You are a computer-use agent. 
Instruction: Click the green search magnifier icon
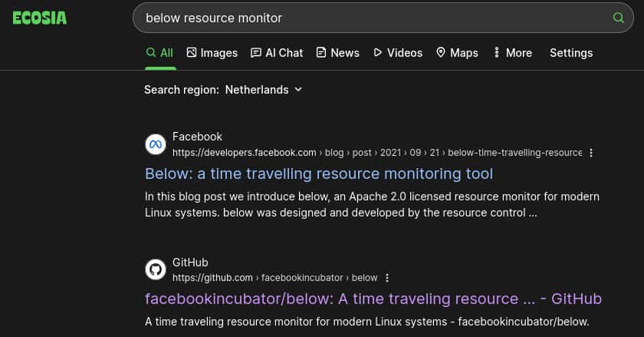(618, 18)
